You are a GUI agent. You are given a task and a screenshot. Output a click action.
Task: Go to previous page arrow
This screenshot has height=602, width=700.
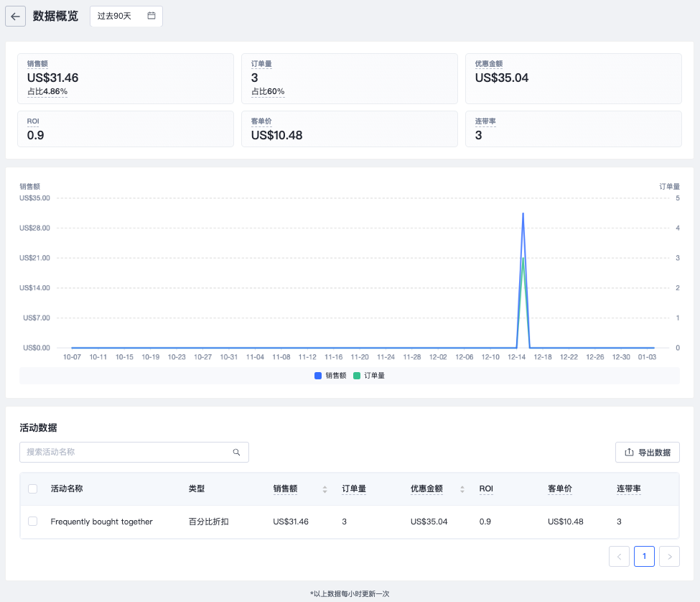[619, 556]
